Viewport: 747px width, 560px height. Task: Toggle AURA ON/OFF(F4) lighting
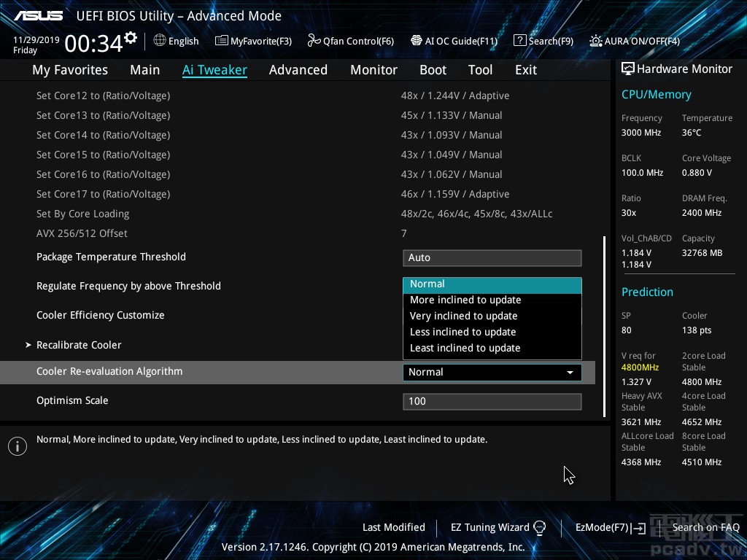[x=596, y=41]
